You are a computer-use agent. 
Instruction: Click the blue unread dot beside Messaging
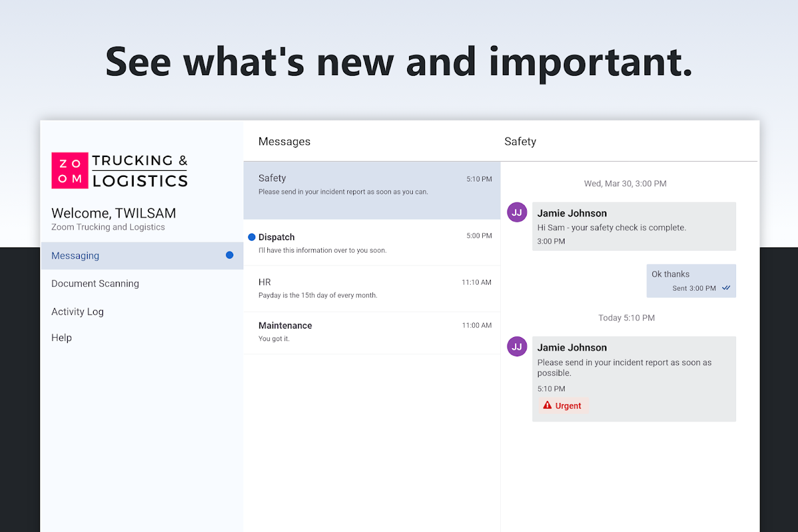[x=229, y=255]
